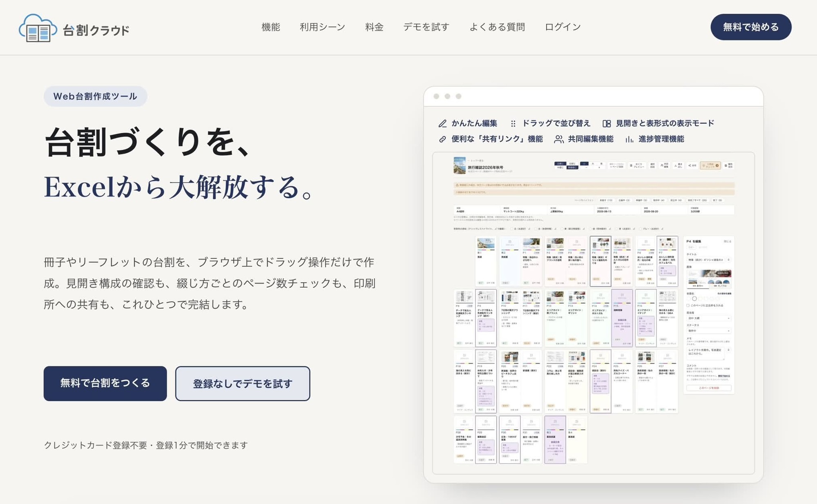This screenshot has width=817, height=504.
Task: Click the magazine cover thumbnail in demo header
Action: 460,165
